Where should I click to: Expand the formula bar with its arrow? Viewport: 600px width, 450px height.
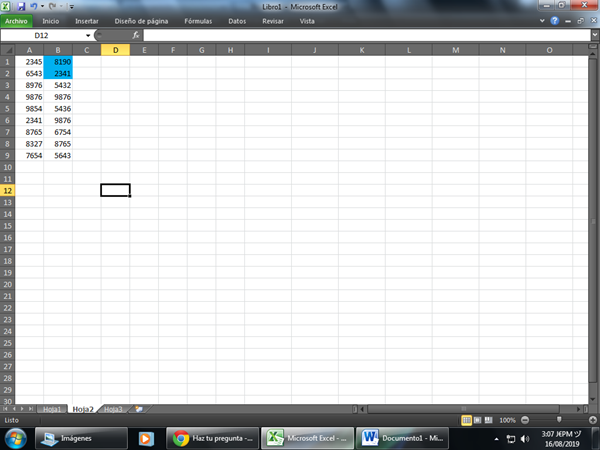tap(595, 35)
